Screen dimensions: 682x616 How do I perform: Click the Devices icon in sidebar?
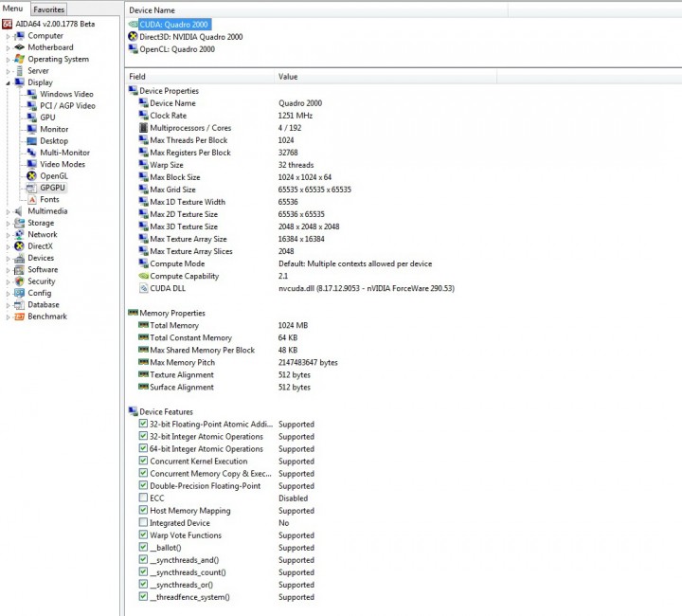[20, 258]
